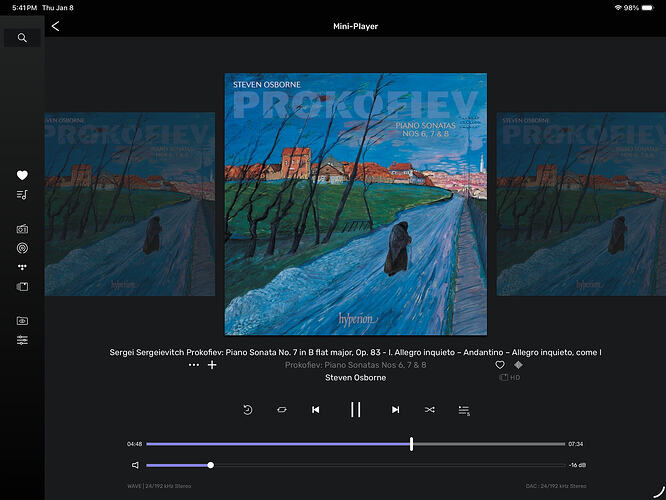This screenshot has width=666, height=500.
Task: Open search in the sidebar
Action: click(22, 38)
